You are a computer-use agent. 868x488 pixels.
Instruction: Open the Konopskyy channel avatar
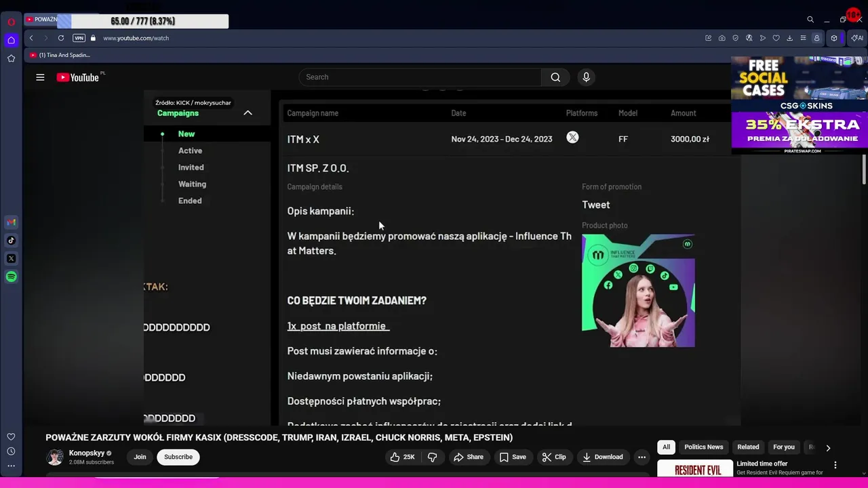coord(55,457)
